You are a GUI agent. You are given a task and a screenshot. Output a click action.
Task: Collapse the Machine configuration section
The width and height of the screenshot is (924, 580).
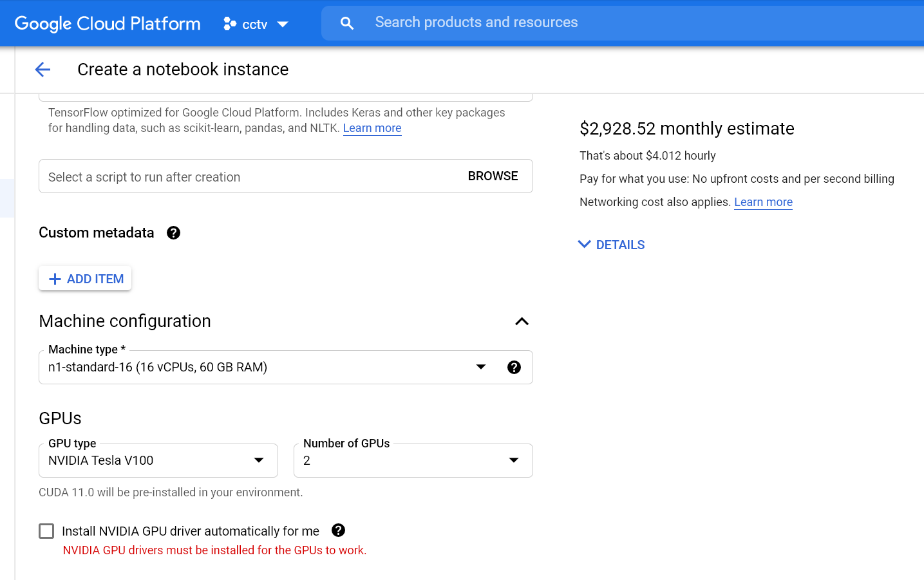click(x=522, y=321)
